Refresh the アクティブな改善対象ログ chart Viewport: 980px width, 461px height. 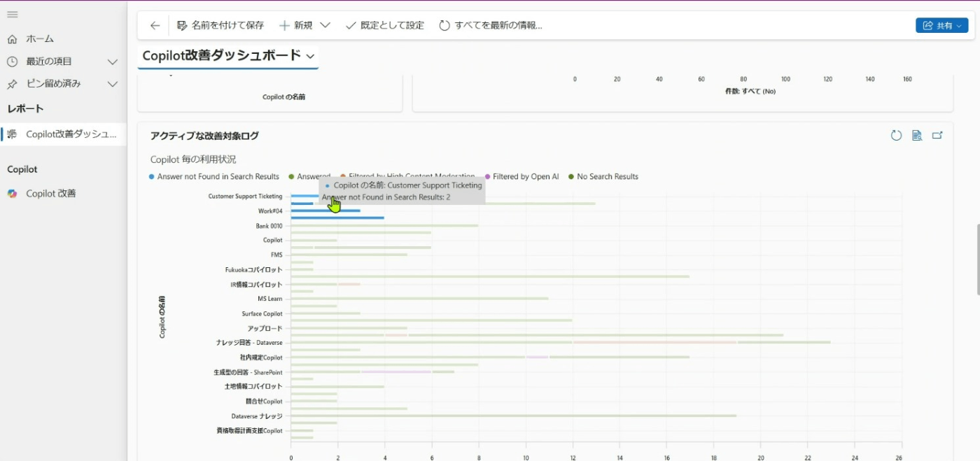point(896,136)
